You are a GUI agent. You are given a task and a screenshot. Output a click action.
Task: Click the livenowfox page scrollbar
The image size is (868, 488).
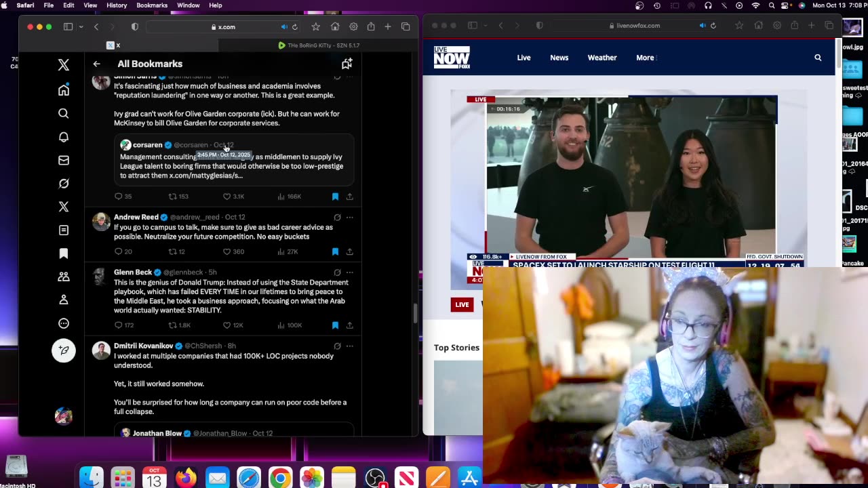(x=838, y=54)
